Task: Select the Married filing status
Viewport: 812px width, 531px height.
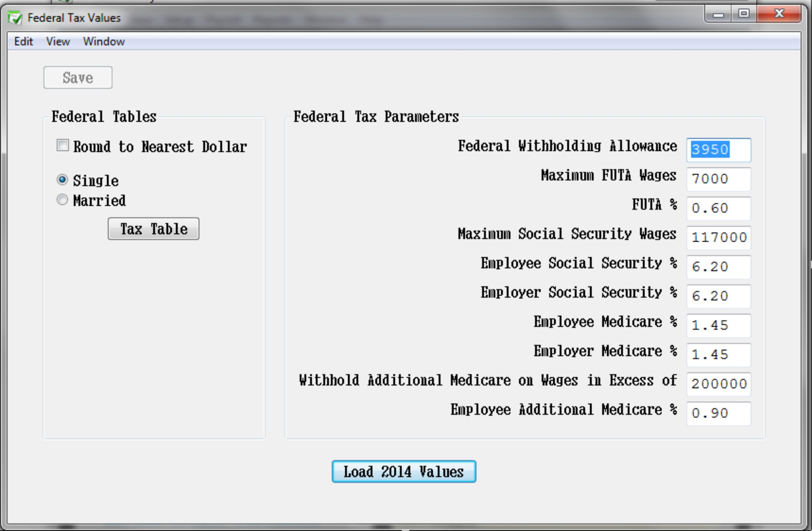Action: click(62, 200)
